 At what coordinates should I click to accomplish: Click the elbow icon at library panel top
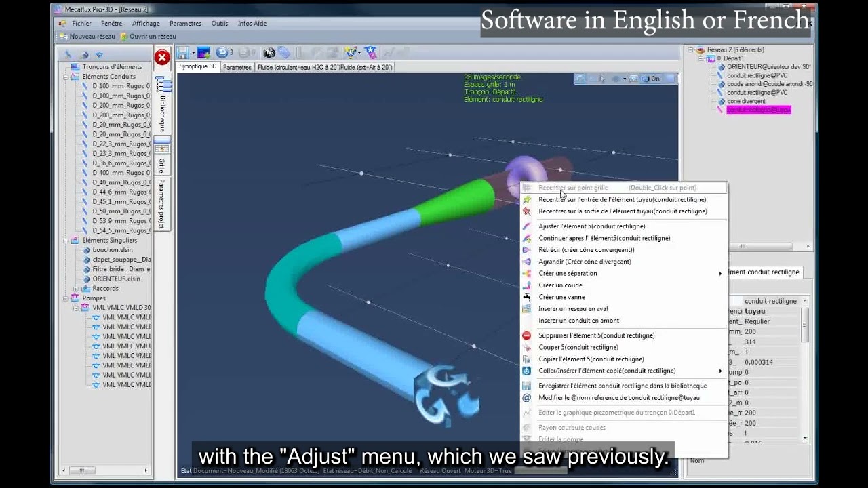84,55
